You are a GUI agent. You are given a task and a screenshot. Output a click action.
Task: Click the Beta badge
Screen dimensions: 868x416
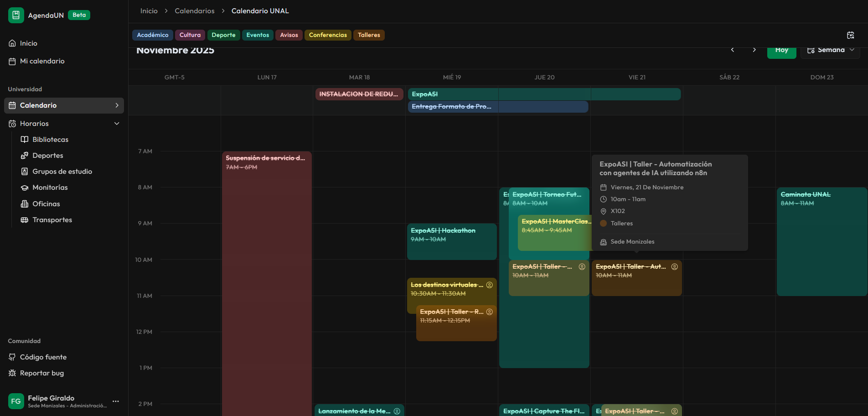click(79, 15)
